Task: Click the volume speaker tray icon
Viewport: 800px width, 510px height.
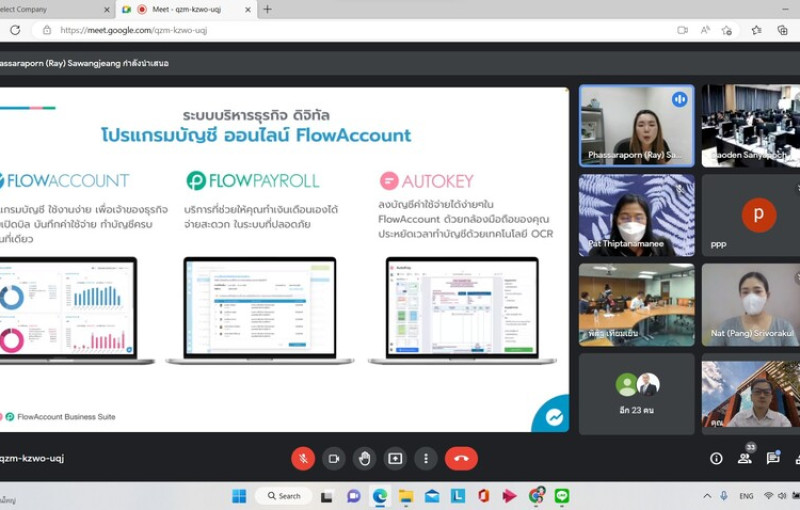Action: tap(782, 496)
